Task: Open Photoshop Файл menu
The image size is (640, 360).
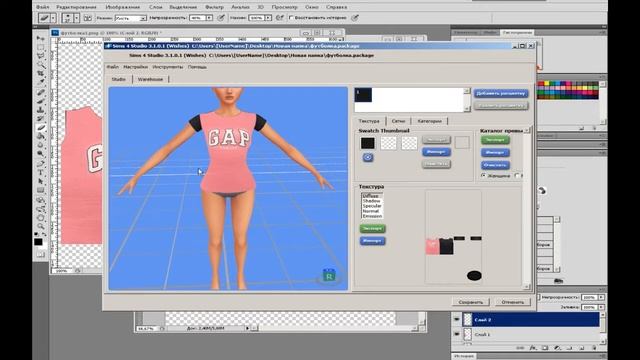Action: 42,7
